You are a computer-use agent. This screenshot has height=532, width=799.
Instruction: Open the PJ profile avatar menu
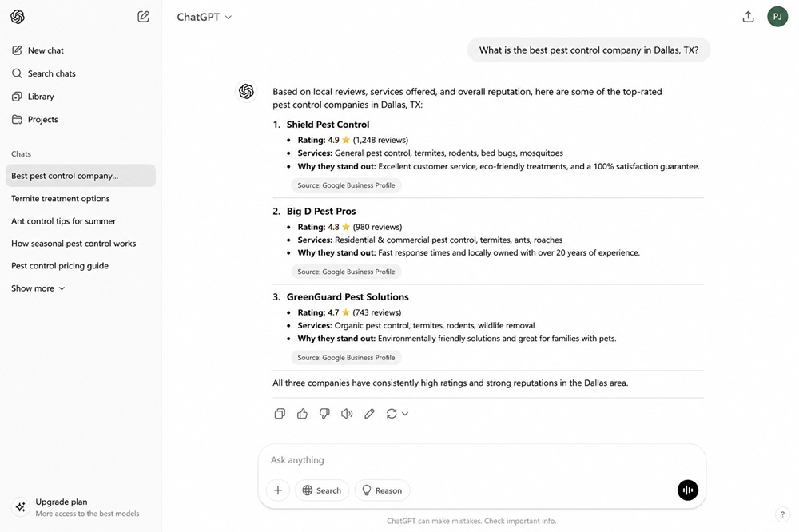[777, 17]
